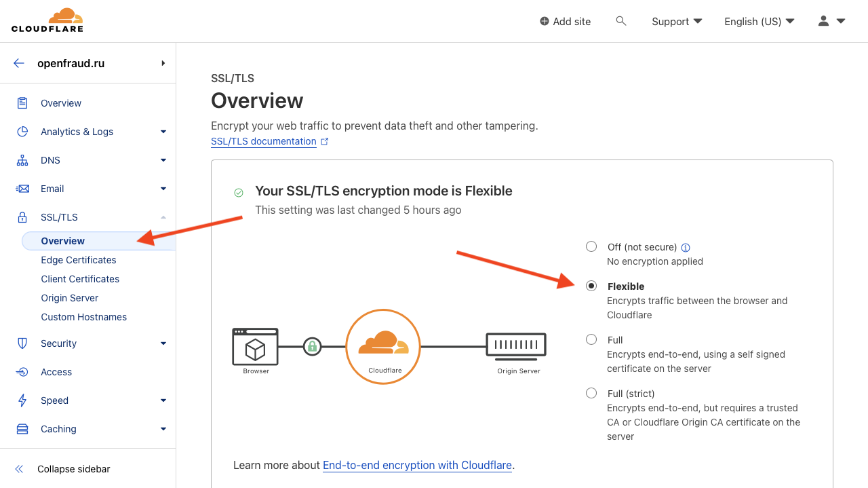Viewport: 868px width, 488px height.
Task: Click the Caching icon in sidebar
Action: click(22, 429)
